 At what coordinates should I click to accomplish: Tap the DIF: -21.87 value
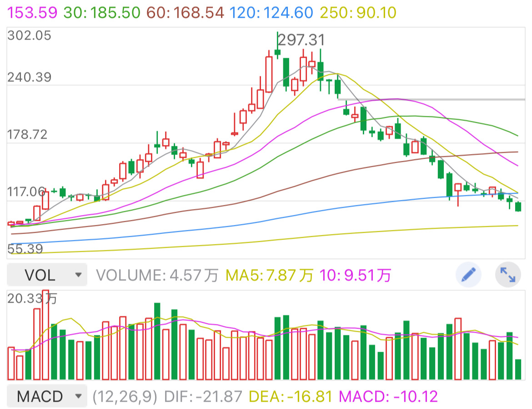[203, 396]
